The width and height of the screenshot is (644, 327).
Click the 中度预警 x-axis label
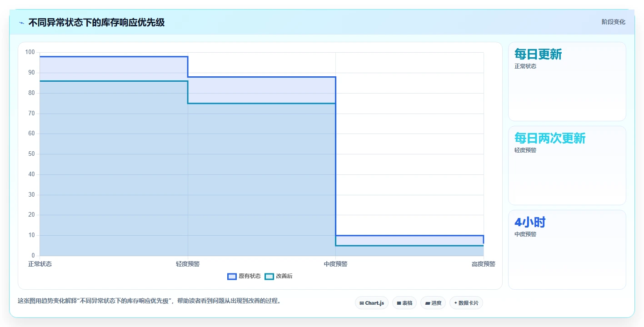tap(335, 264)
